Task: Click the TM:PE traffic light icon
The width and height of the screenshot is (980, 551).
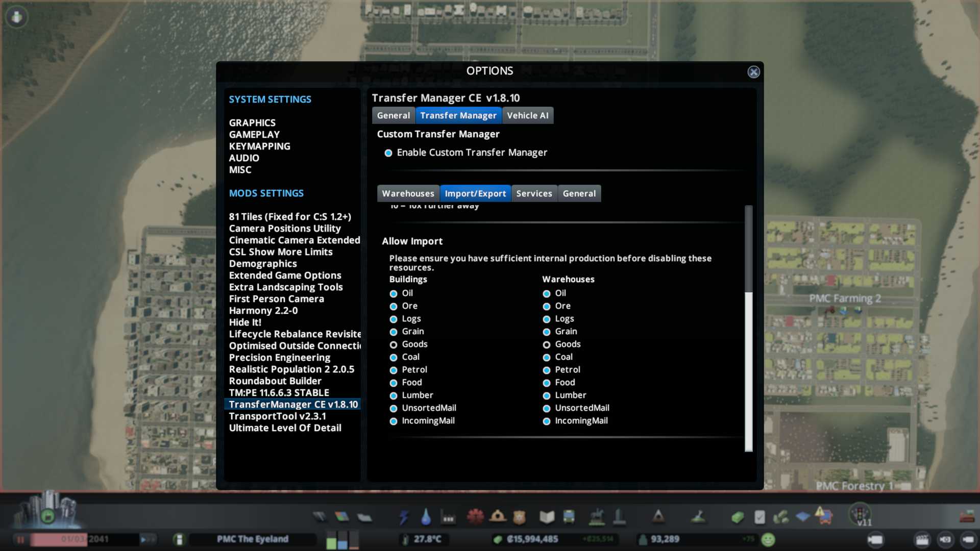Action: point(861,513)
